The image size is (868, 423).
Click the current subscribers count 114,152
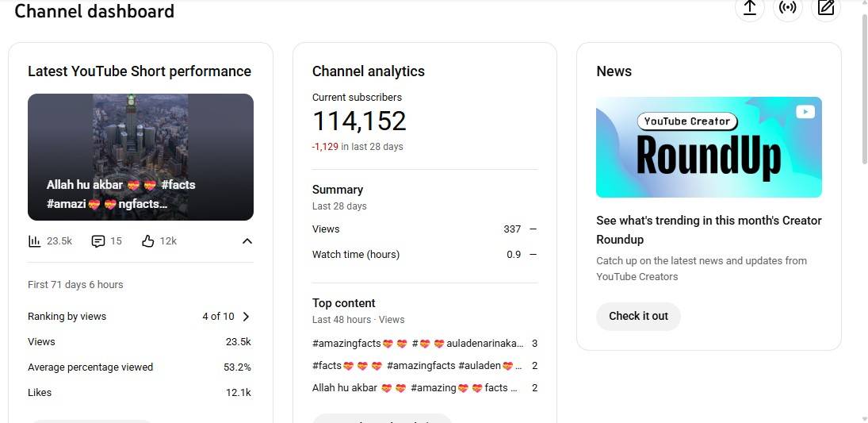point(359,121)
